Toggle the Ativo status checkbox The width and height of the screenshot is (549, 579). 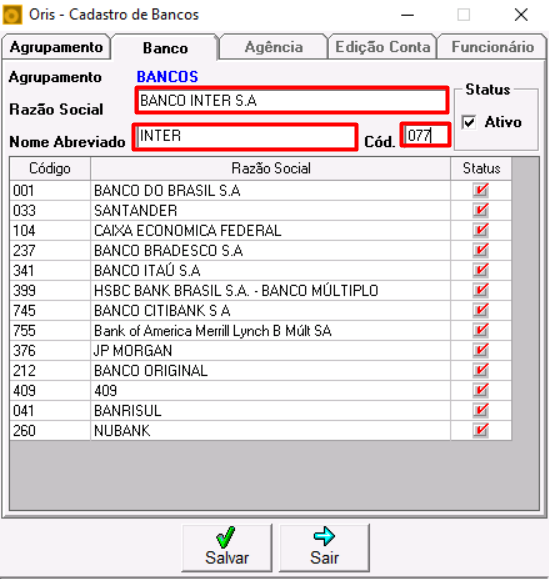469,122
